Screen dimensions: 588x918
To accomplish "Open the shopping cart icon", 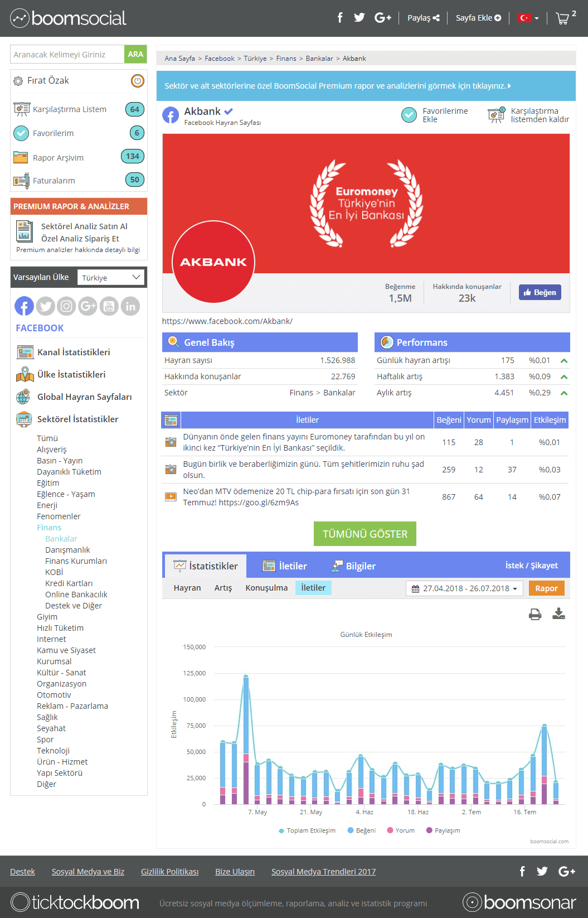I will point(562,18).
